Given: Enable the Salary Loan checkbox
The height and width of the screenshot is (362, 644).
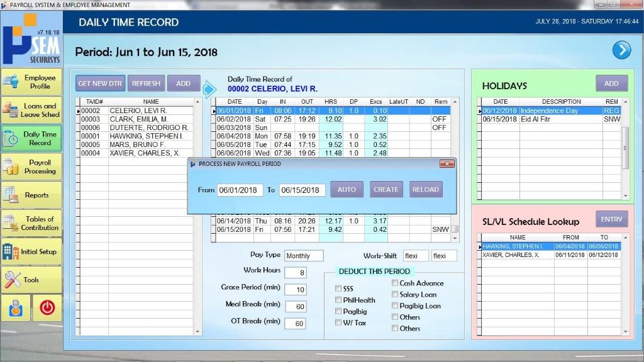Looking at the screenshot, I should pyautogui.click(x=395, y=294).
